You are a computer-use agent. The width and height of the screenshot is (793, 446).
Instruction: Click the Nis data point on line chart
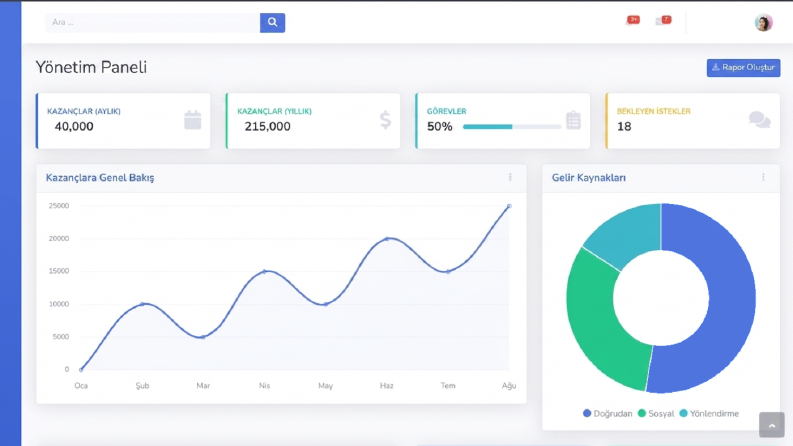[265, 272]
